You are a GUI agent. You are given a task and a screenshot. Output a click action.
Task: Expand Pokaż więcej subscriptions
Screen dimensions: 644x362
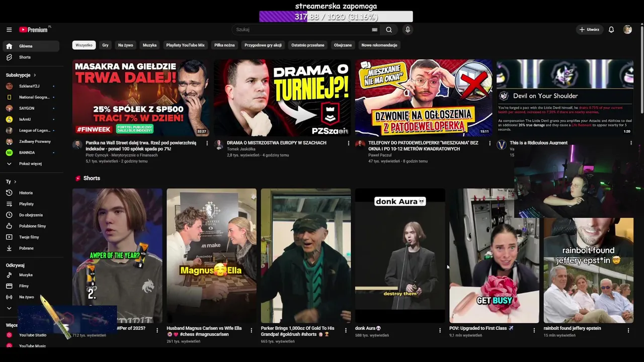pyautogui.click(x=31, y=164)
